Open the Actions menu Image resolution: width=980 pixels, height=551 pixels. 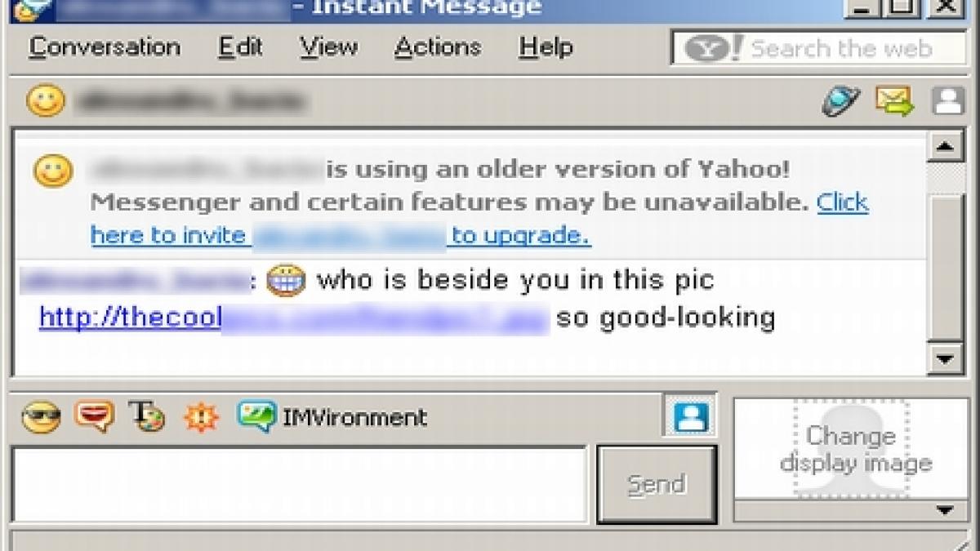[x=438, y=47]
